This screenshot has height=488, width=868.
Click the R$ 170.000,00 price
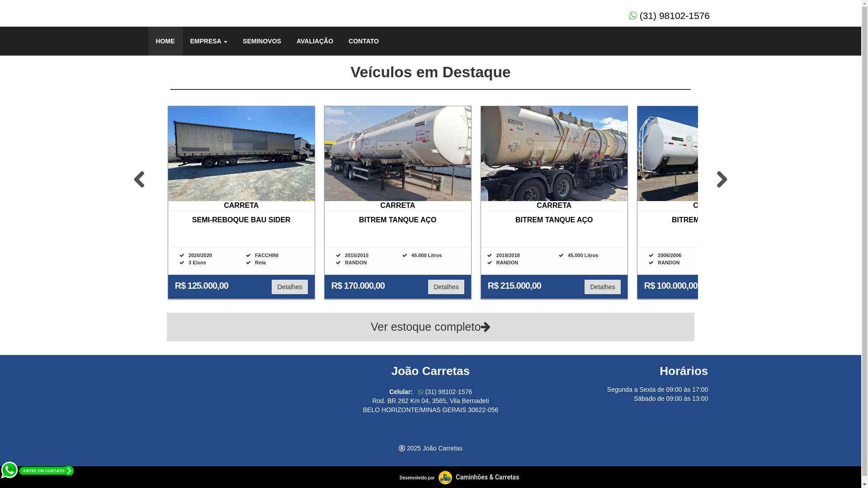[358, 286]
